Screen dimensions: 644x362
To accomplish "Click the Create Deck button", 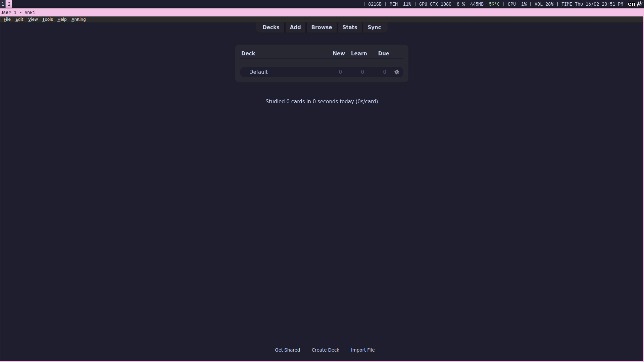I will pyautogui.click(x=325, y=350).
